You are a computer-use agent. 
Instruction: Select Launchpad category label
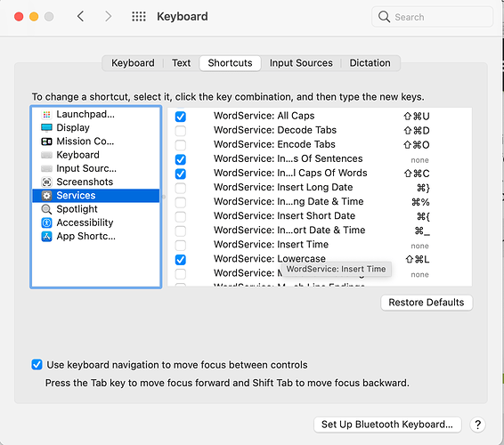coord(85,115)
